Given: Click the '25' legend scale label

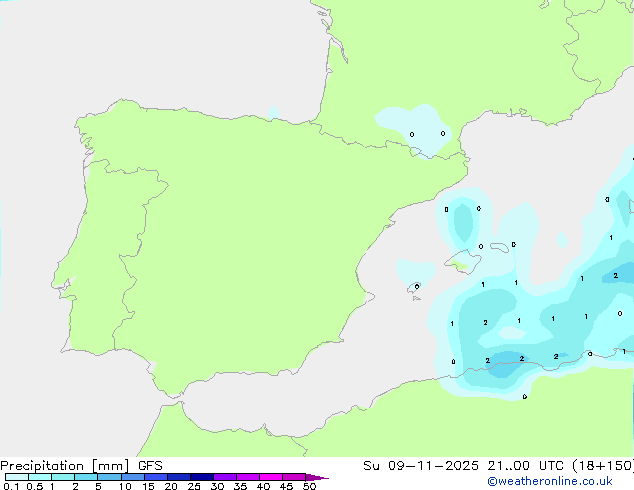Looking at the screenshot, I should pos(194,486).
